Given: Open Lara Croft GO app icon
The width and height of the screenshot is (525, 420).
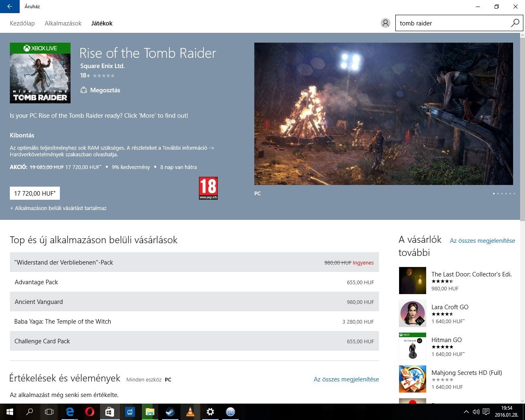Looking at the screenshot, I should (413, 313).
